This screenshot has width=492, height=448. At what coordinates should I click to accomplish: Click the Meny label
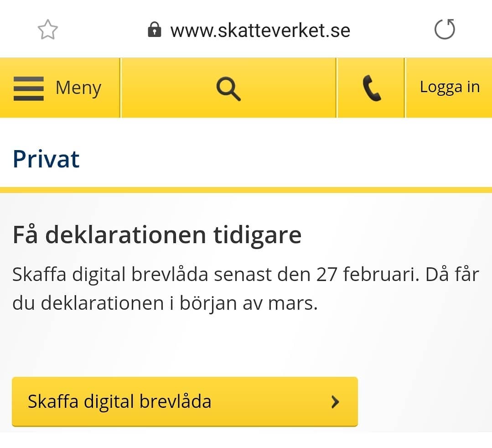(x=78, y=88)
